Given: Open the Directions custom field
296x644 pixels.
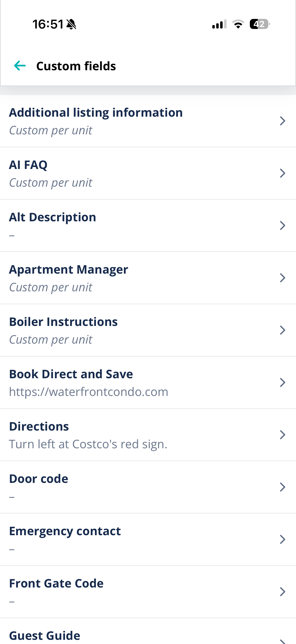Looking at the screenshot, I should [148, 435].
